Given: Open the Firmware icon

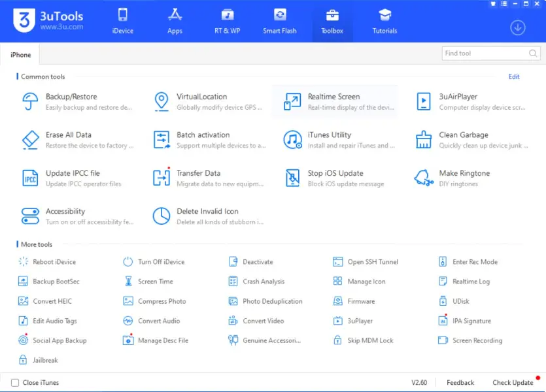Looking at the screenshot, I should coord(338,301).
